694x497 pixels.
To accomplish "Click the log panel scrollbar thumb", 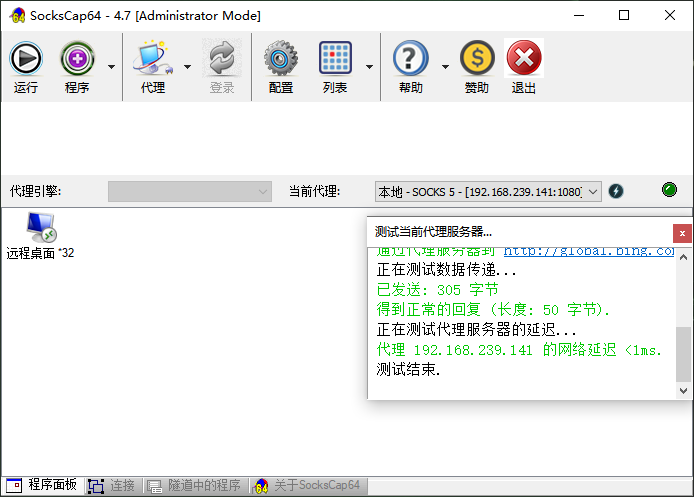I will 683,354.
